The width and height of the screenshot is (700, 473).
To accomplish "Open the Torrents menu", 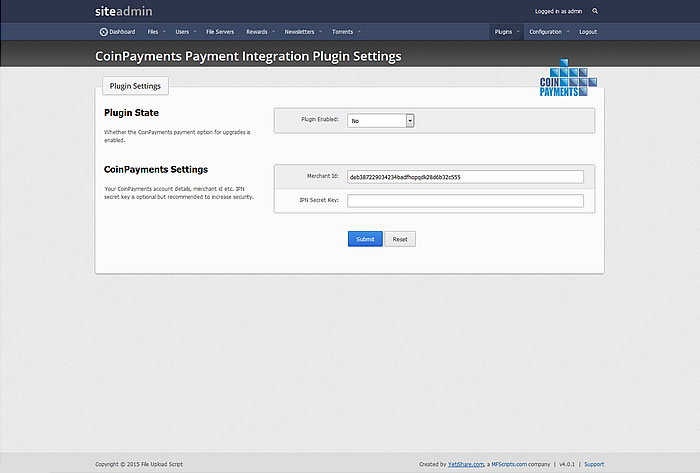I will (x=342, y=32).
